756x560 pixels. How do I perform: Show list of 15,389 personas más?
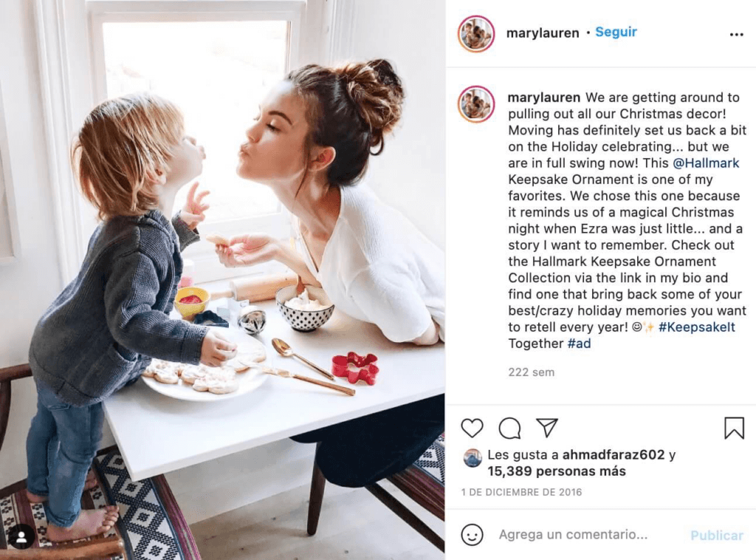tap(557, 471)
